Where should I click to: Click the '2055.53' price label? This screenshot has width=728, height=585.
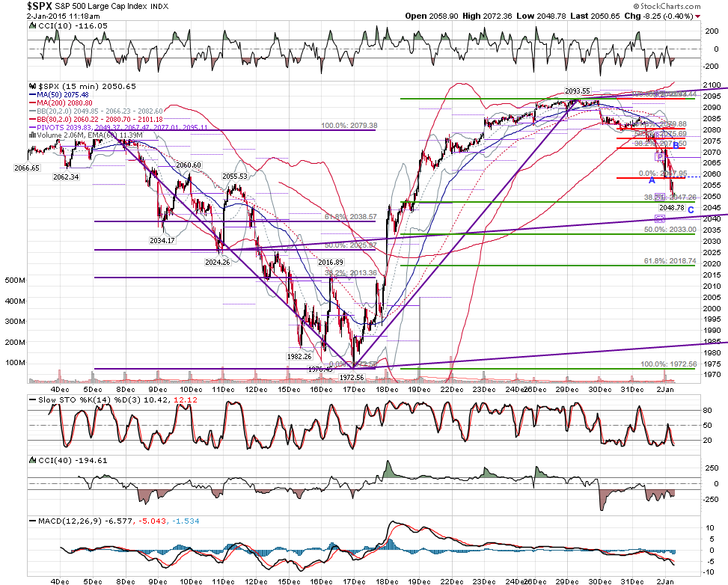point(235,177)
